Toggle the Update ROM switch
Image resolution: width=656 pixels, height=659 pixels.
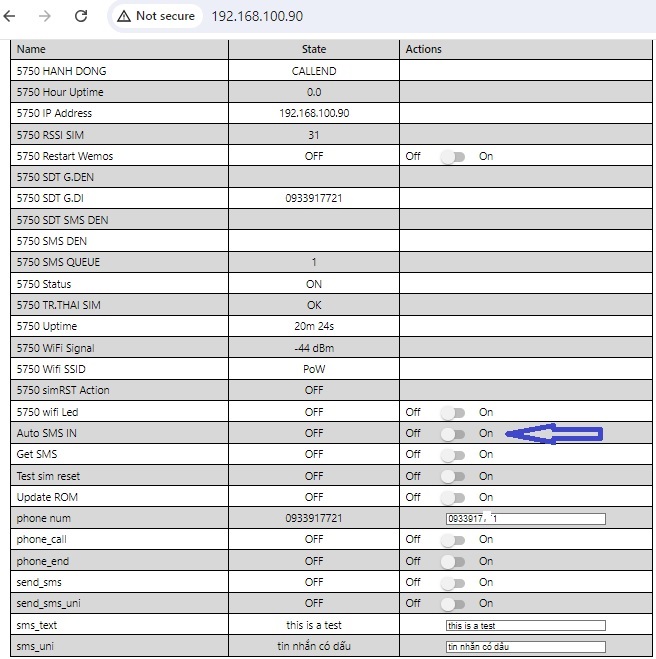pos(452,497)
